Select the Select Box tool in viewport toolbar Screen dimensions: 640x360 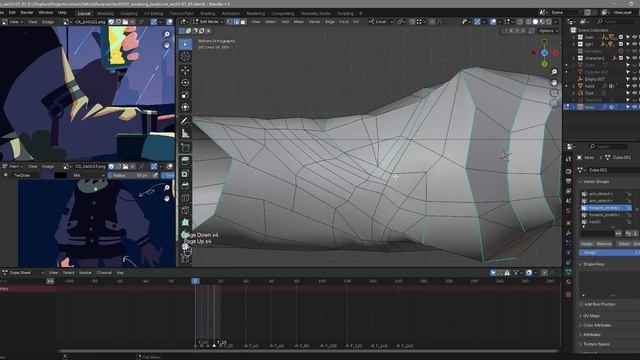tap(185, 44)
